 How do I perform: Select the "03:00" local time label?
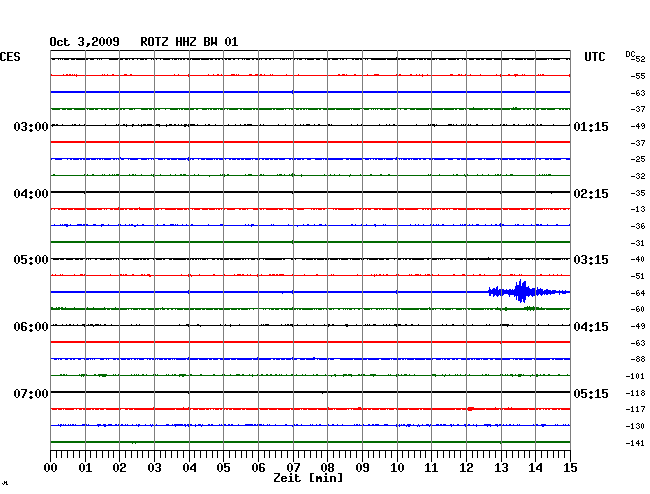31,126
